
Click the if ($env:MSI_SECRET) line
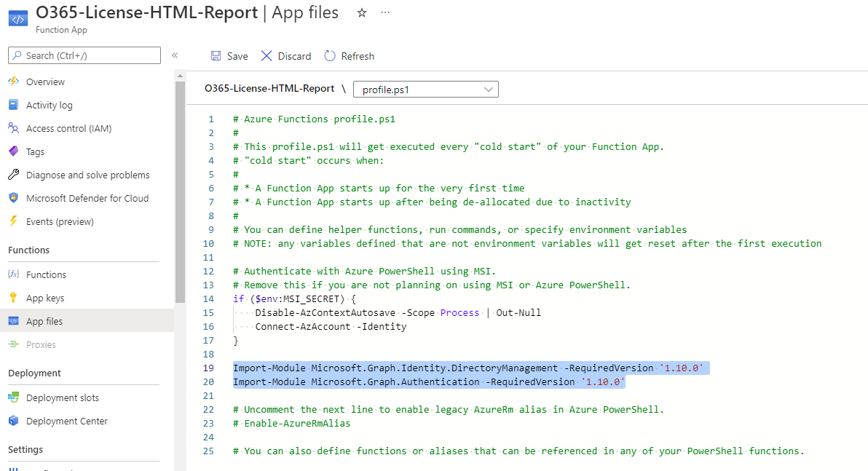point(294,299)
